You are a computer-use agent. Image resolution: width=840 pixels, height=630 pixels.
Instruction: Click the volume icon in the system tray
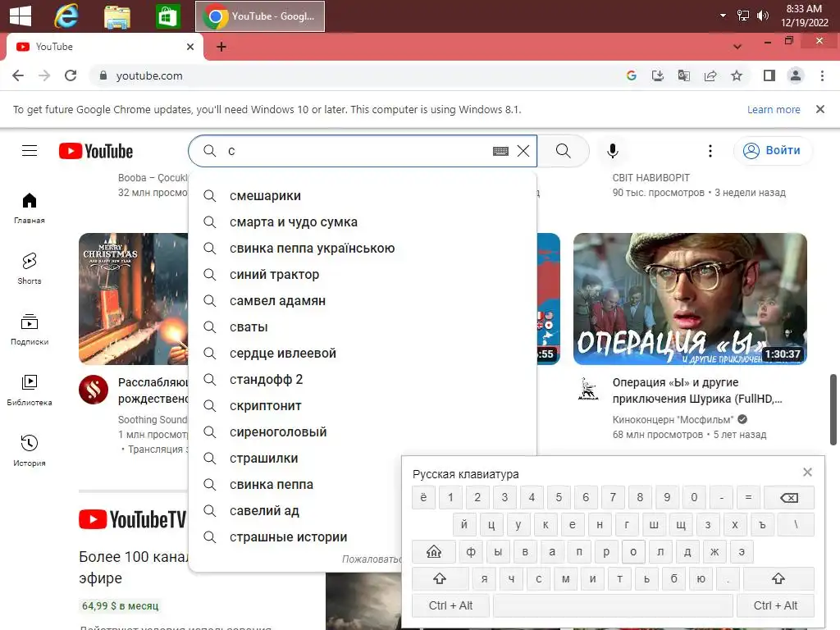coord(762,16)
